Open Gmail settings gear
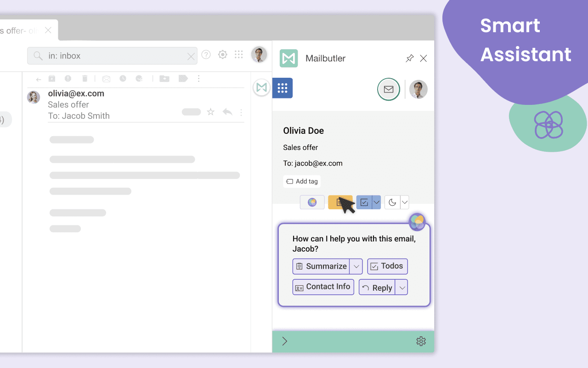 [x=223, y=55]
